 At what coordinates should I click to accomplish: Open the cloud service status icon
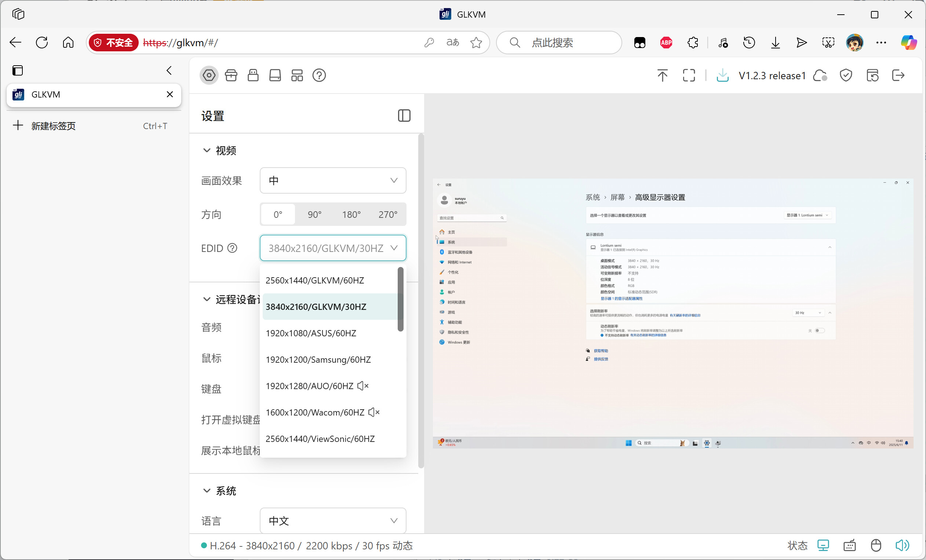tap(820, 76)
